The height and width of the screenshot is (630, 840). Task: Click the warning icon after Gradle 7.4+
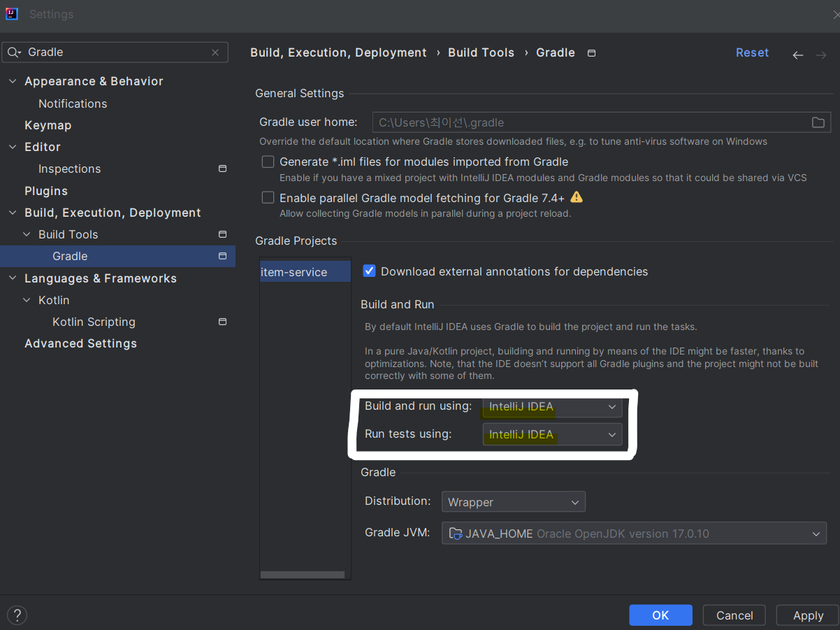click(577, 196)
